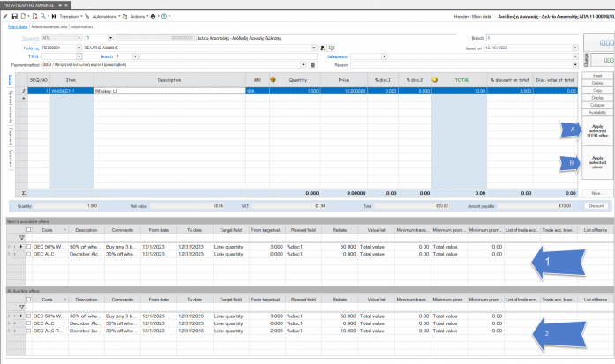Open customer code dropdown
Image resolution: width=615 pixels, height=364 pixels.
coord(79,48)
